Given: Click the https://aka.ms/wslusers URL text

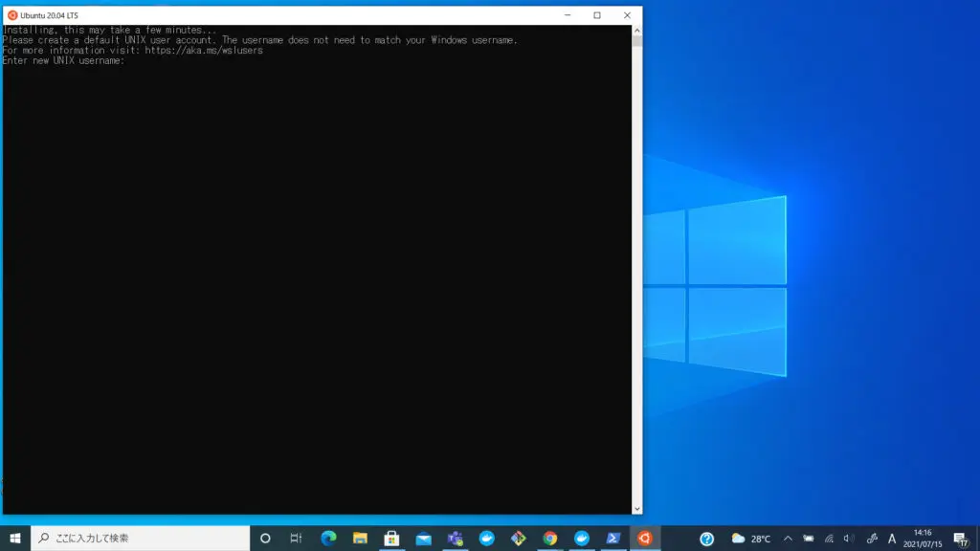Looking at the screenshot, I should pyautogui.click(x=204, y=51).
